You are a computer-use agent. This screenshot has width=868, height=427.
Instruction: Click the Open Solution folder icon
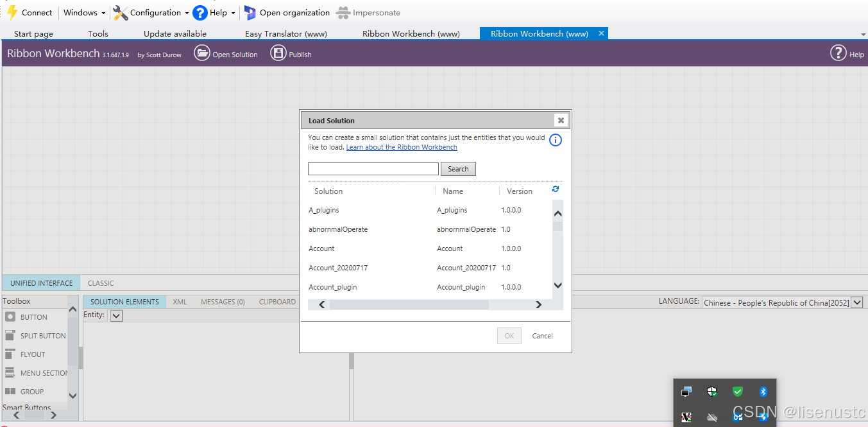tap(202, 53)
